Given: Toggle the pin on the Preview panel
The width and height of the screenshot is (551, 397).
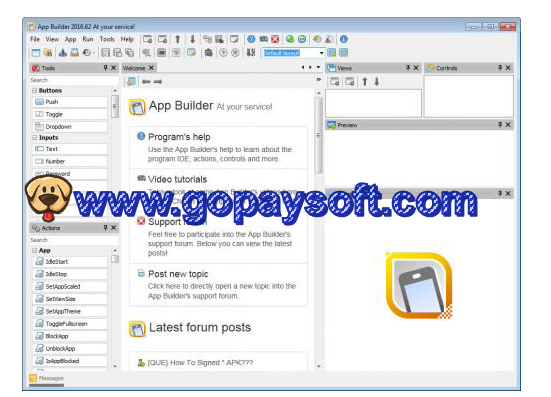Looking at the screenshot, I should [500, 124].
